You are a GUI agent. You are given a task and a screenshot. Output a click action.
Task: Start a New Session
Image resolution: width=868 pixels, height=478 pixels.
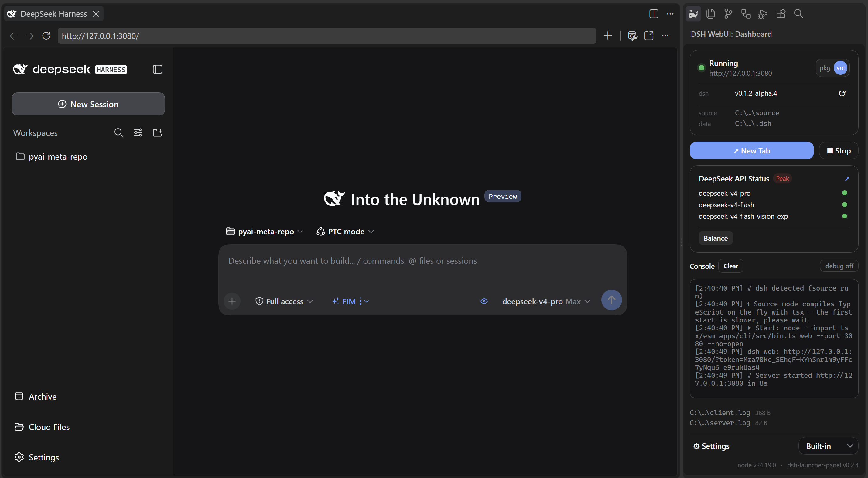point(88,104)
